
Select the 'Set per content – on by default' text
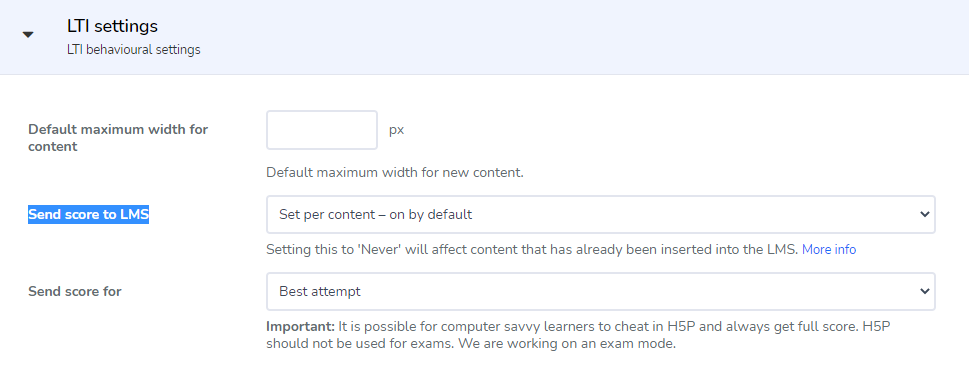tap(376, 215)
